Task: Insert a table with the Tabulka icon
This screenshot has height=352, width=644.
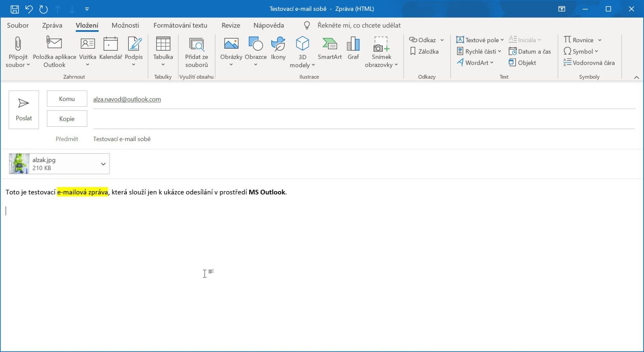Action: click(x=163, y=44)
